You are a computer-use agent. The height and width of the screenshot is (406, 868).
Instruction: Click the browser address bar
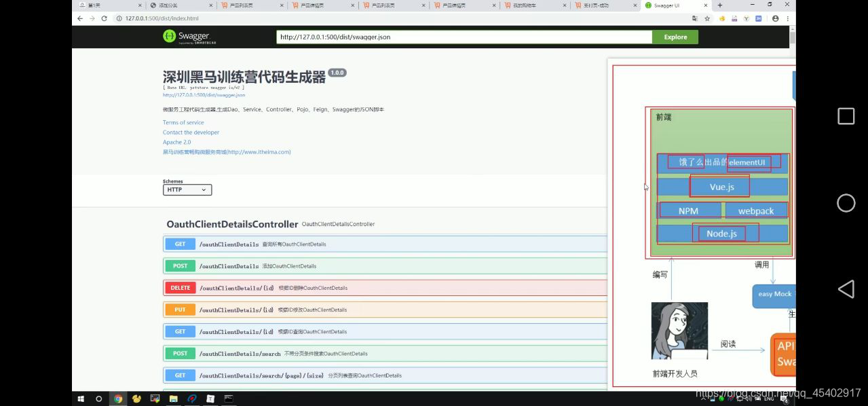(400, 18)
